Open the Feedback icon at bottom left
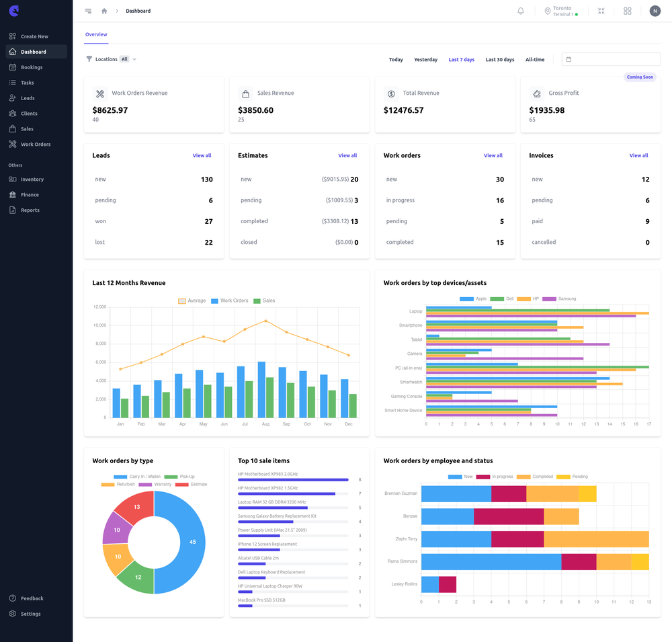This screenshot has height=642, width=672. pyautogui.click(x=14, y=598)
